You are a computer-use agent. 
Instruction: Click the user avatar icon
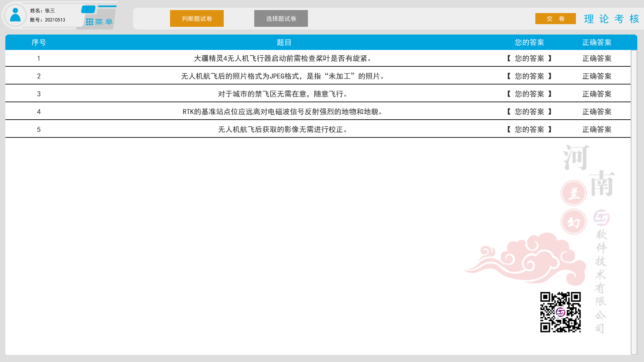[15, 15]
